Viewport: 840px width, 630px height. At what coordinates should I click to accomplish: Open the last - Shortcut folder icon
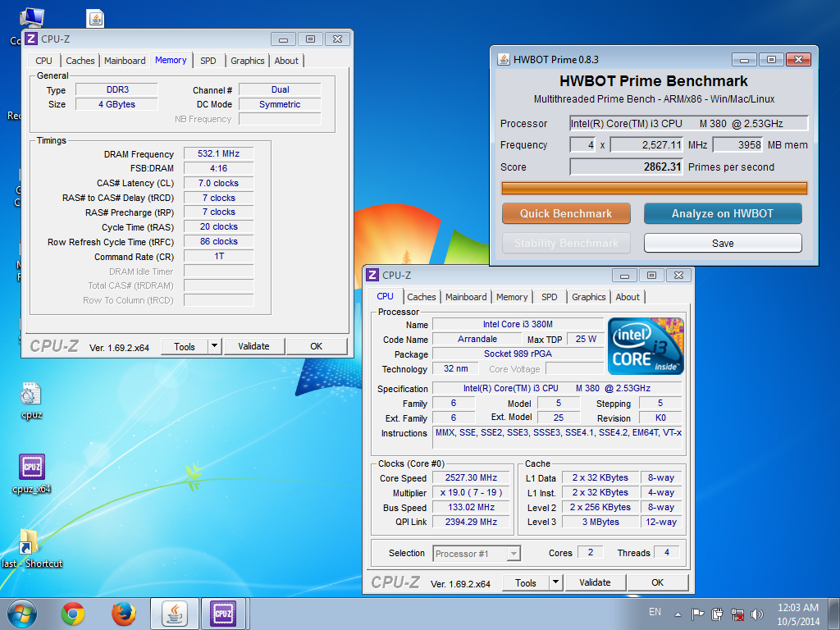[x=32, y=548]
